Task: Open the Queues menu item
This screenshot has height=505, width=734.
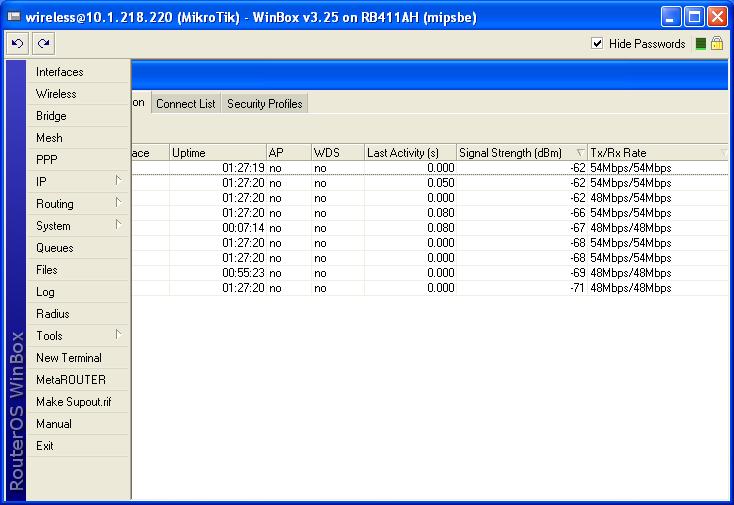Action: [78, 248]
